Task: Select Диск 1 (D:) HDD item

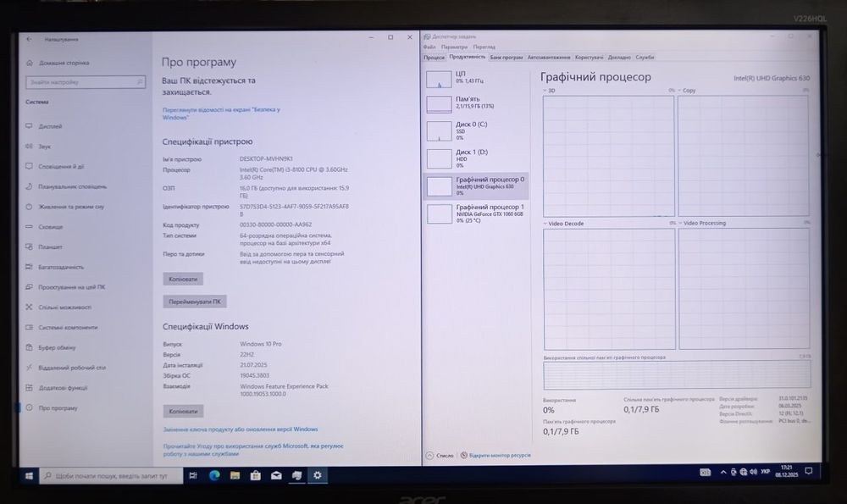Action: [x=475, y=158]
